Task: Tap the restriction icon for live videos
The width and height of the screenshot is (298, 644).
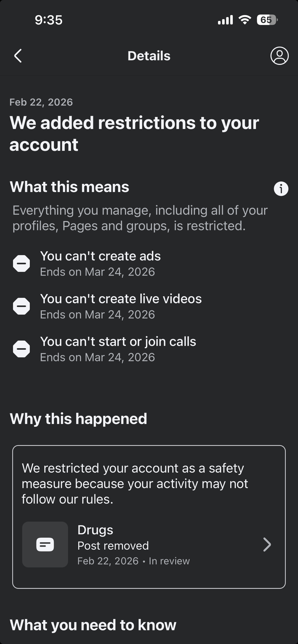Action: click(x=22, y=306)
